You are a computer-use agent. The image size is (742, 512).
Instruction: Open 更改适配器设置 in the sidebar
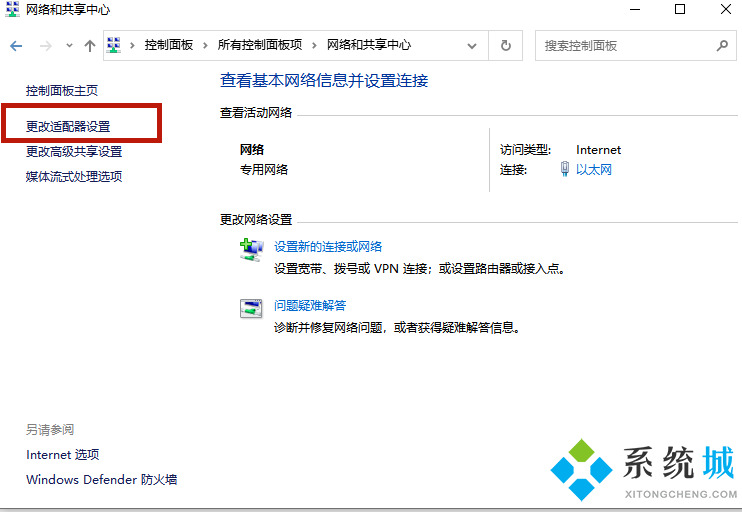click(x=68, y=127)
